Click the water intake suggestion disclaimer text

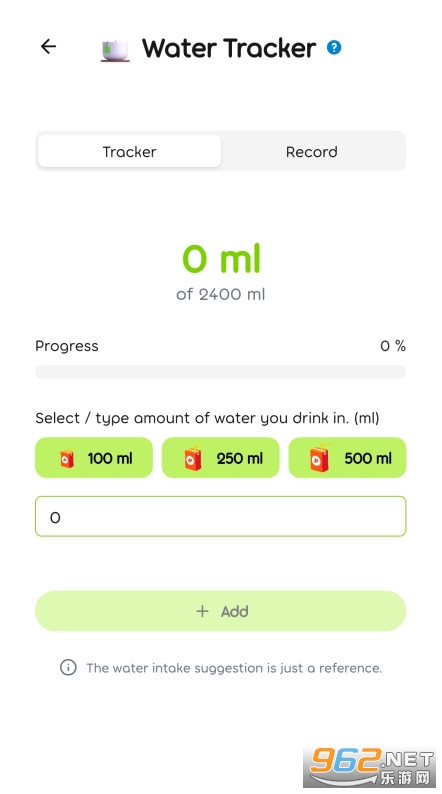(x=234, y=668)
